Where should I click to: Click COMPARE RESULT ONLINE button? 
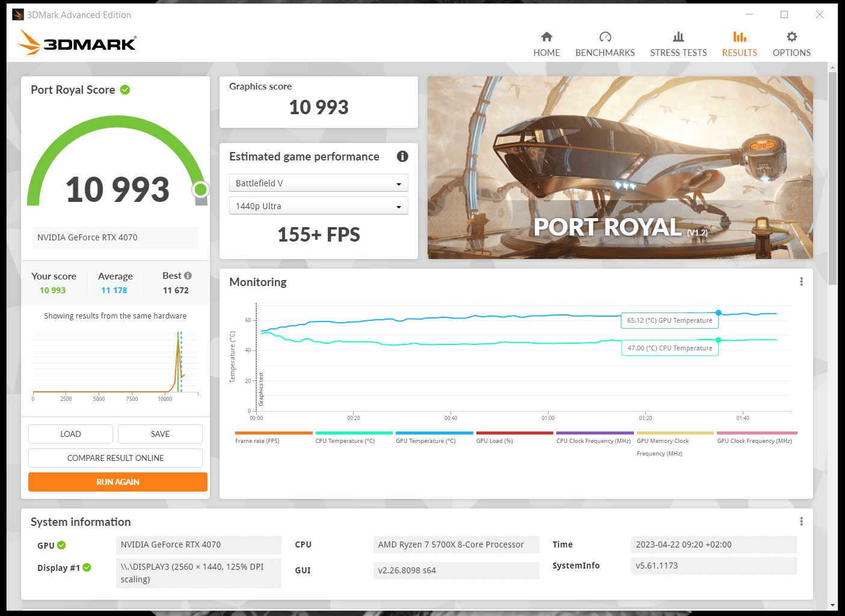point(115,458)
